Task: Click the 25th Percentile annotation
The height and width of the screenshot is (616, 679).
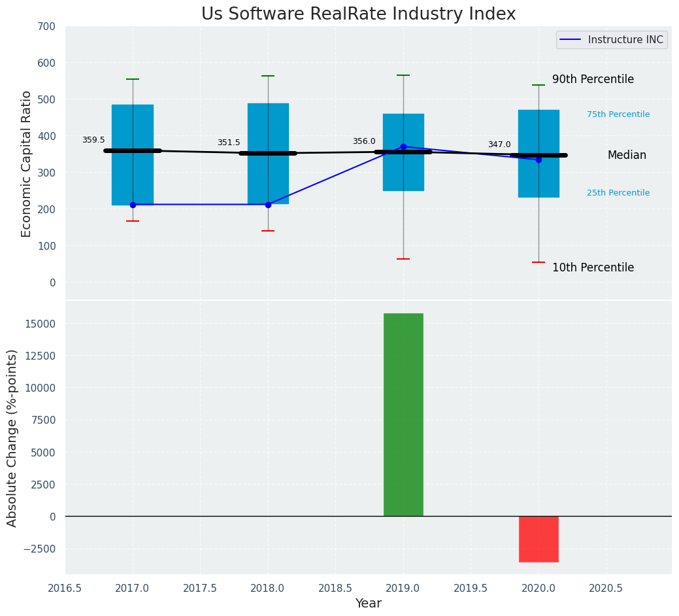Action: pyautogui.click(x=618, y=193)
